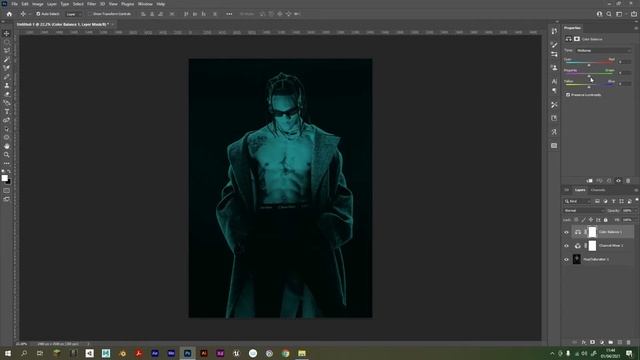Delete adjustment trash icon in Properties panel
Screen dimensions: 640x360
coord(628,180)
